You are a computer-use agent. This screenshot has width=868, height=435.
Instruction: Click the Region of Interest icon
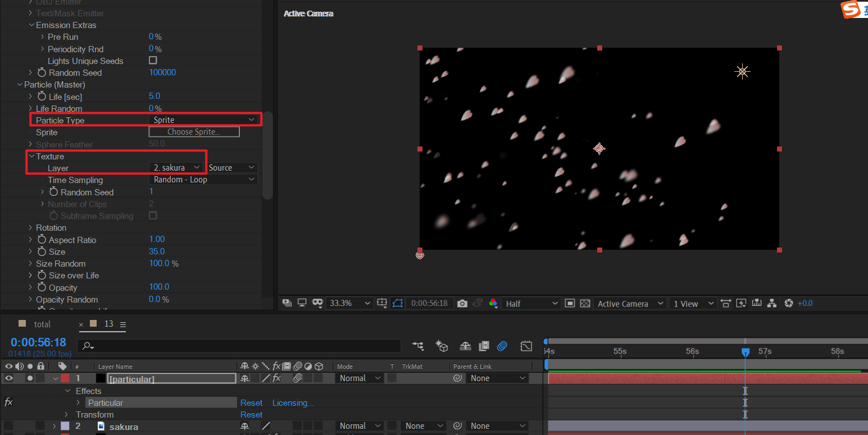tap(570, 303)
